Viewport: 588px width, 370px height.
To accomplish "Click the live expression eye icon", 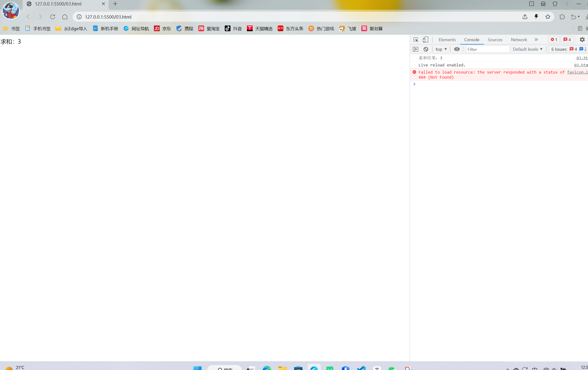I will pyautogui.click(x=457, y=49).
